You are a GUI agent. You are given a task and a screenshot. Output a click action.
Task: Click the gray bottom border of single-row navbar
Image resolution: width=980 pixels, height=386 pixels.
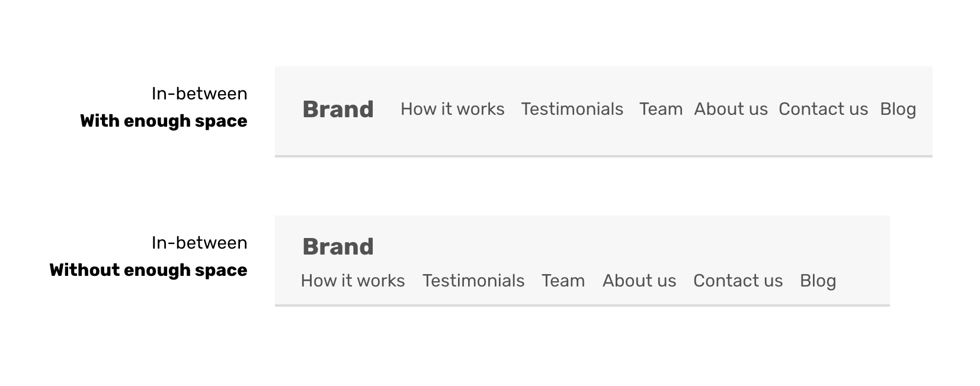(603, 156)
